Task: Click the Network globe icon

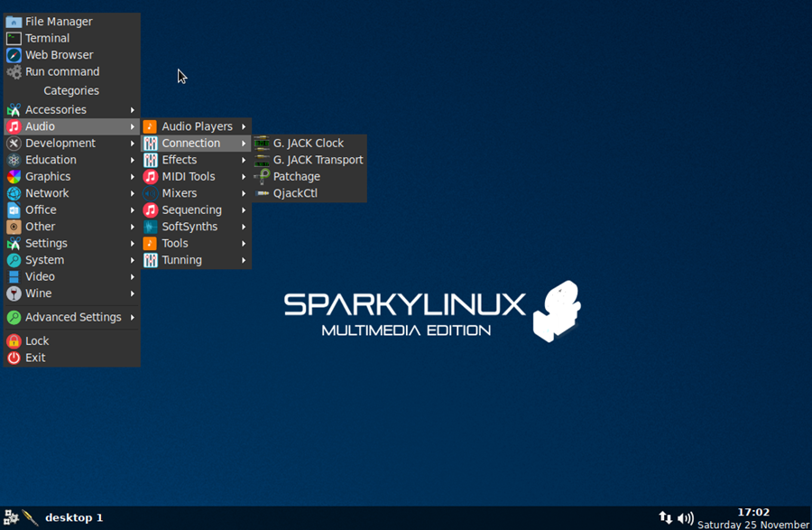Action: [14, 193]
